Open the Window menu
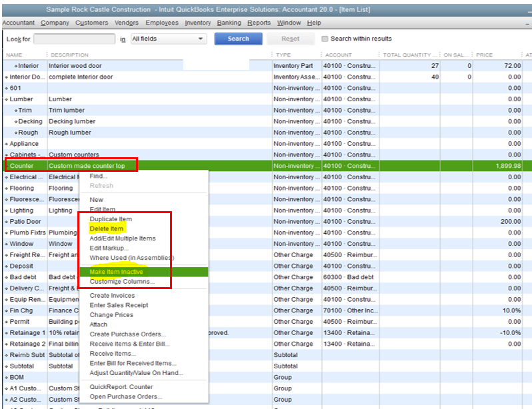 click(x=289, y=23)
